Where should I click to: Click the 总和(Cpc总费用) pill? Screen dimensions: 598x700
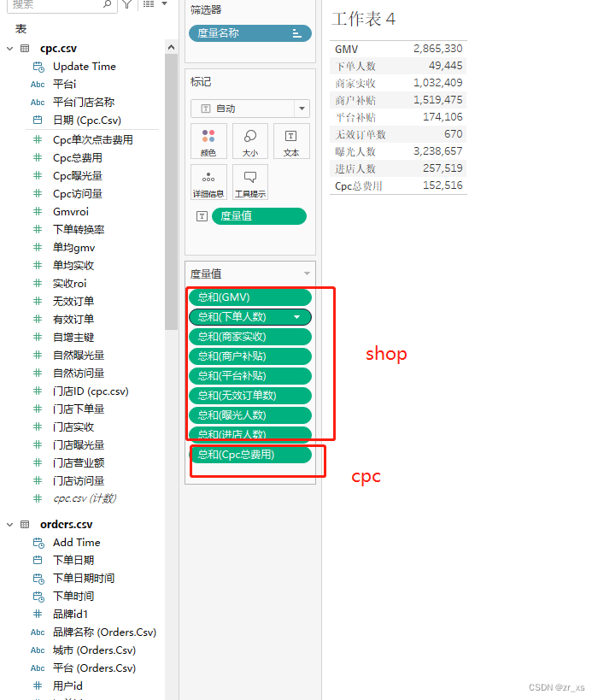click(x=250, y=455)
